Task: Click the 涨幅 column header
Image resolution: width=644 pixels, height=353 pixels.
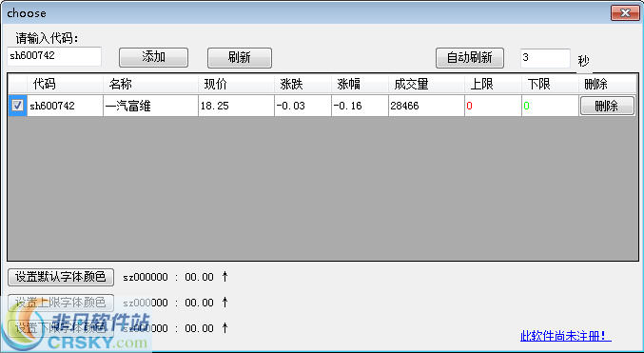Action: [360, 85]
